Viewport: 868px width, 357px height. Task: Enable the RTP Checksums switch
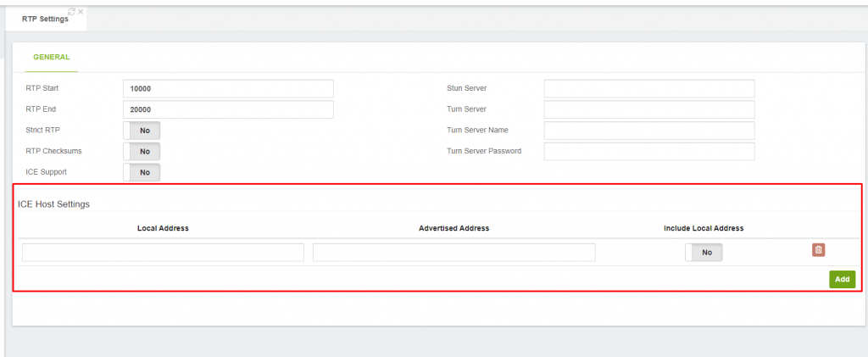[x=142, y=151]
